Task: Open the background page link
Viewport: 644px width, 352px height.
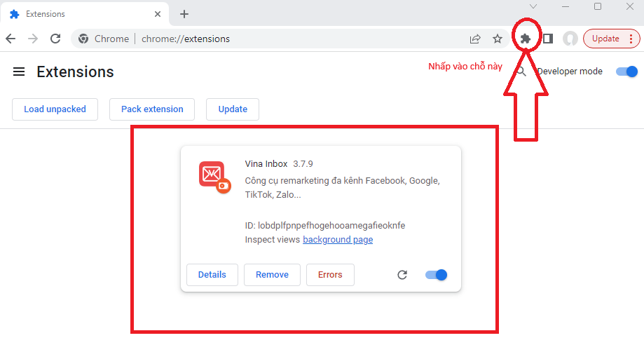Action: [338, 240]
